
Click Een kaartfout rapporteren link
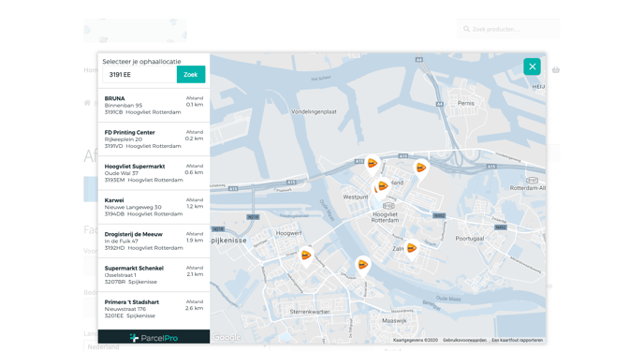point(517,341)
